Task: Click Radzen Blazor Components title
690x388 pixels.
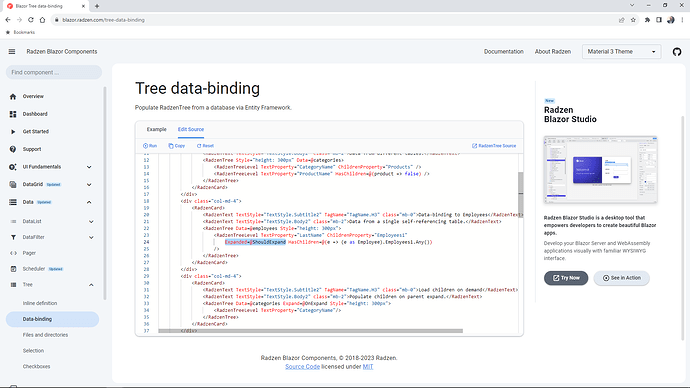Action: [62, 51]
